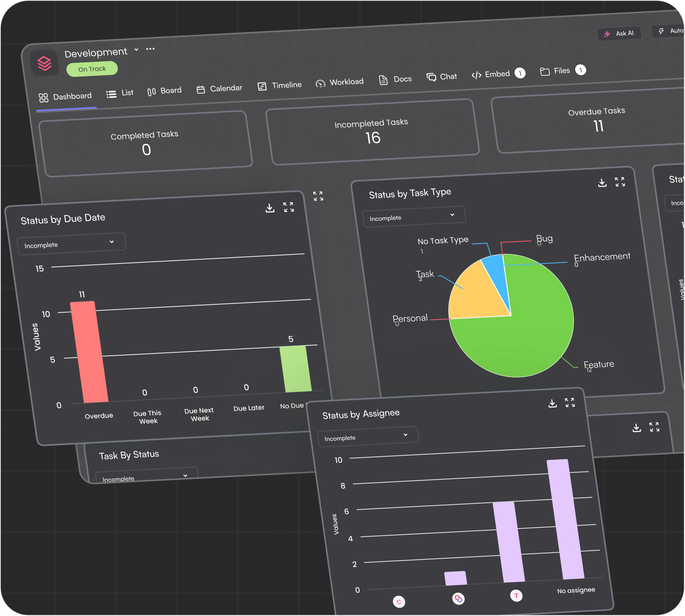The height and width of the screenshot is (616, 685).
Task: Click the tallest No assignee bar
Action: (565, 519)
